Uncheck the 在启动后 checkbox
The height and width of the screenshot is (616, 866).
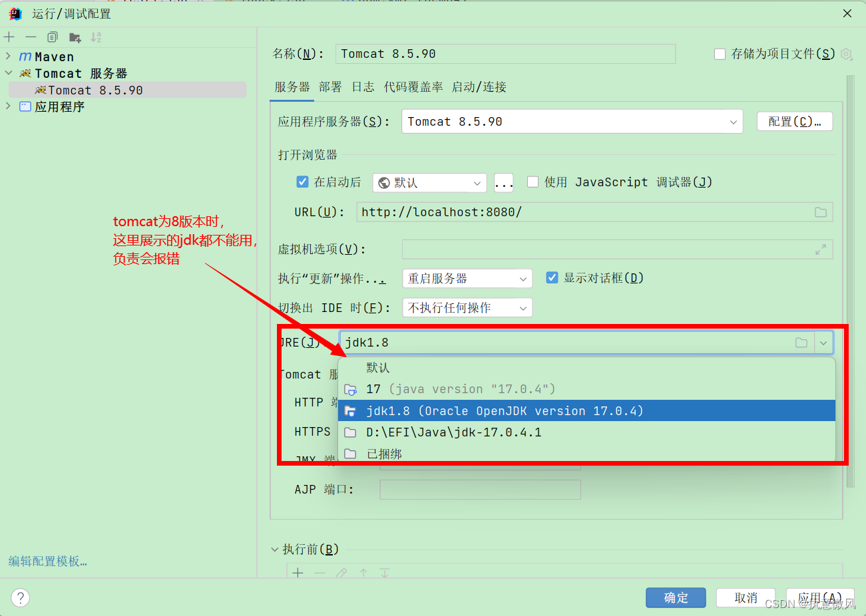point(302,182)
